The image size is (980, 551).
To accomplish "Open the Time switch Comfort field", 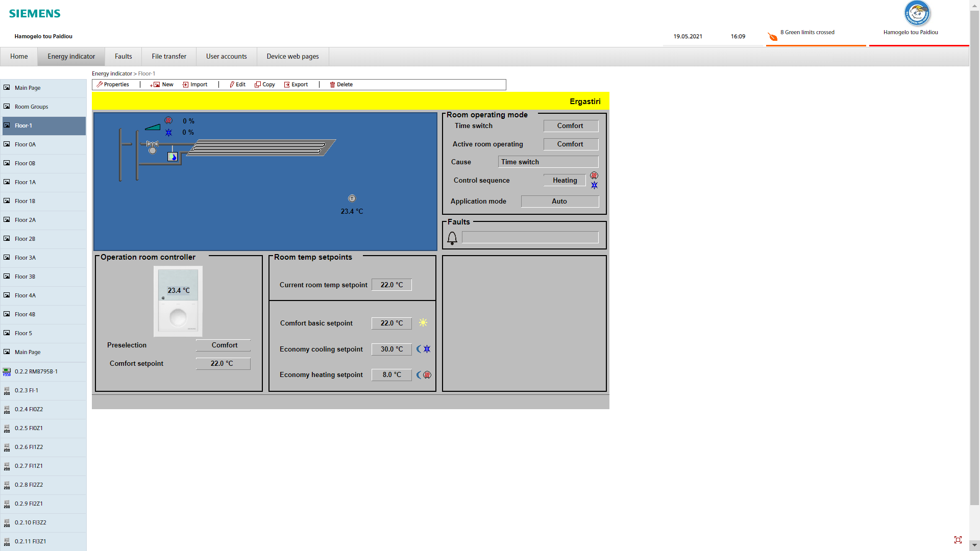I will [x=570, y=126].
